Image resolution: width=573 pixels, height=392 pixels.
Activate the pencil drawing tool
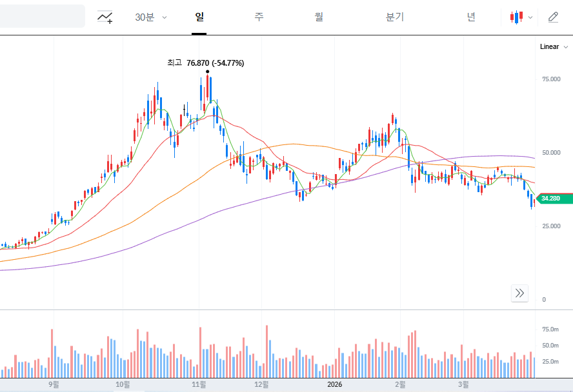[x=553, y=17]
